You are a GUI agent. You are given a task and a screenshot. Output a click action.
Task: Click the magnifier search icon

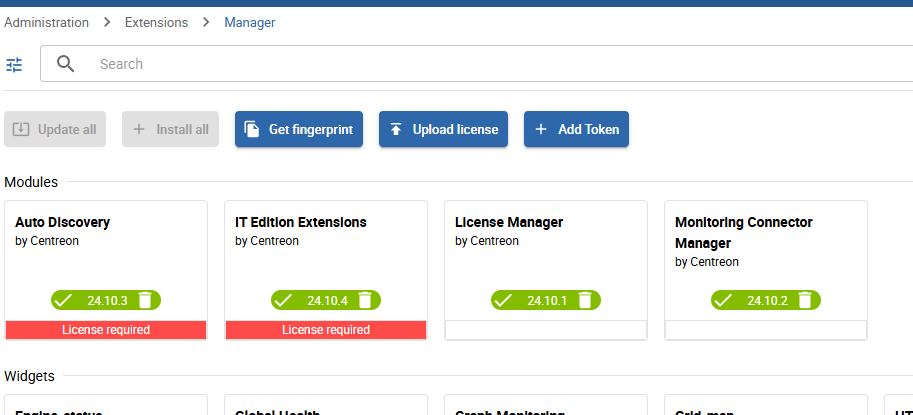point(66,64)
